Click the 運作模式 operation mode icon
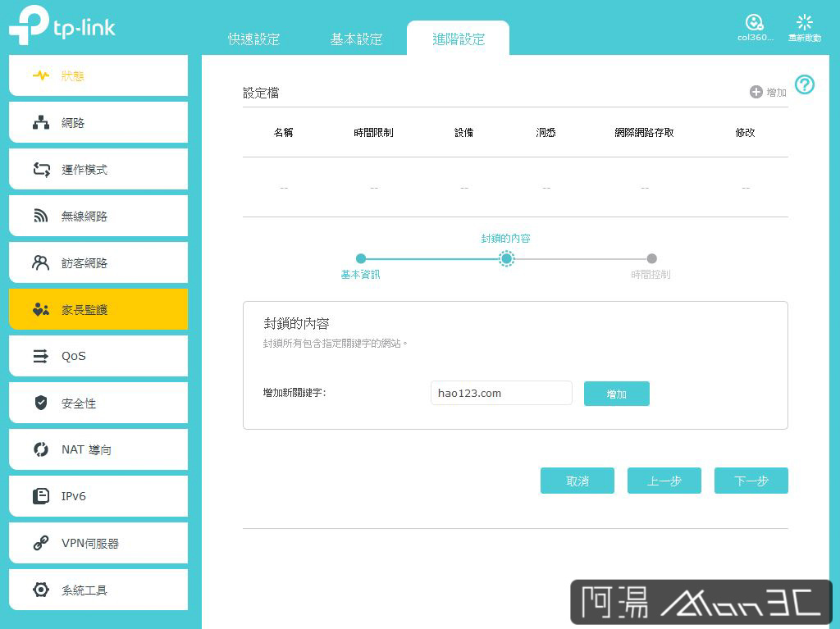This screenshot has height=629, width=840. (x=41, y=169)
